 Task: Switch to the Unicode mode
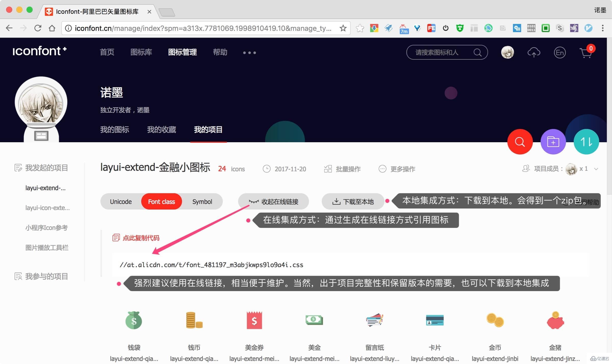click(x=121, y=202)
